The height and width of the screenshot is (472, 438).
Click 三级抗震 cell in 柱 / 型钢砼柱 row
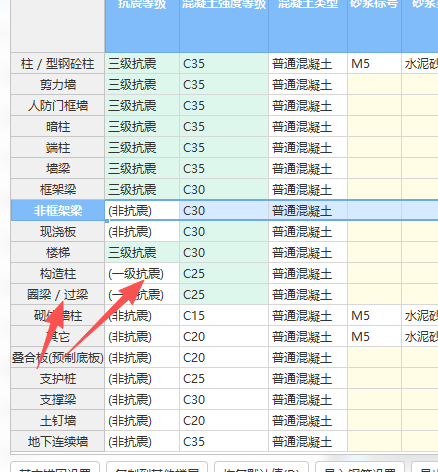click(x=142, y=63)
